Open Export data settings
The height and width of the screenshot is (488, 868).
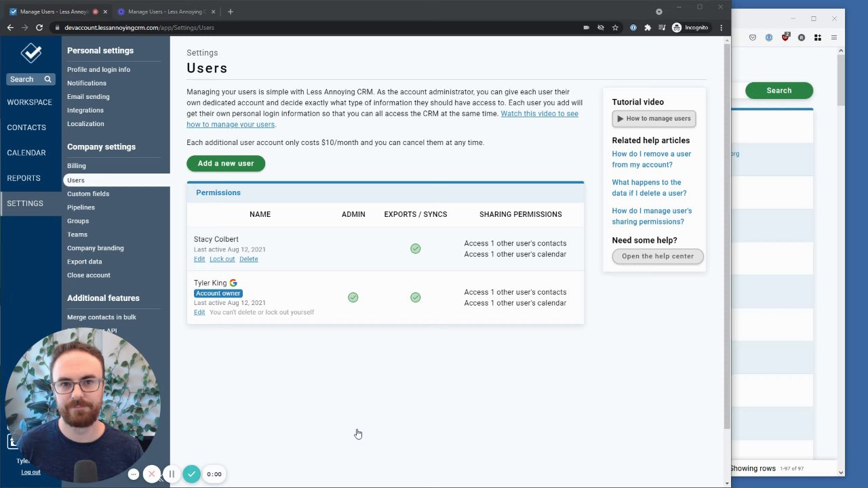tap(85, 262)
